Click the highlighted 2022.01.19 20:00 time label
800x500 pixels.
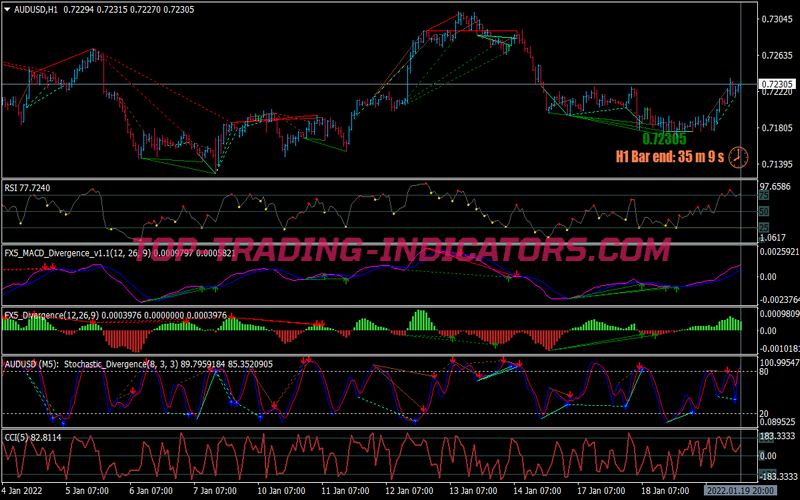point(741,491)
